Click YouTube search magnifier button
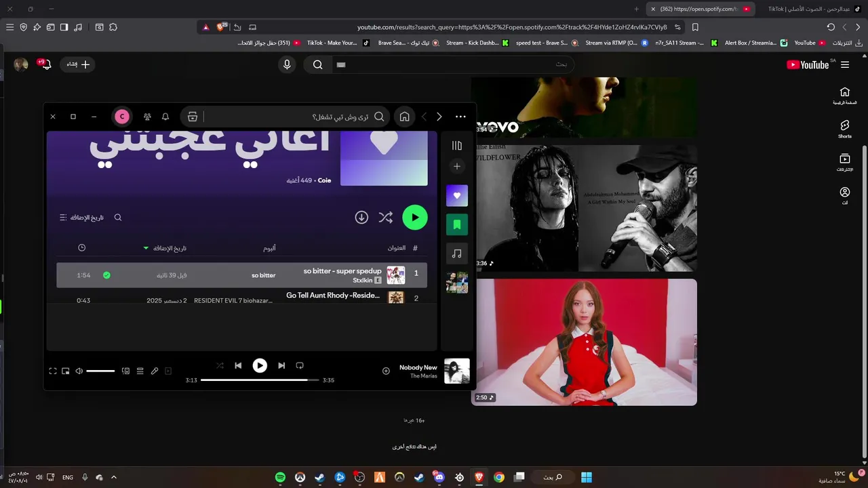The width and height of the screenshot is (868, 488). [317, 64]
